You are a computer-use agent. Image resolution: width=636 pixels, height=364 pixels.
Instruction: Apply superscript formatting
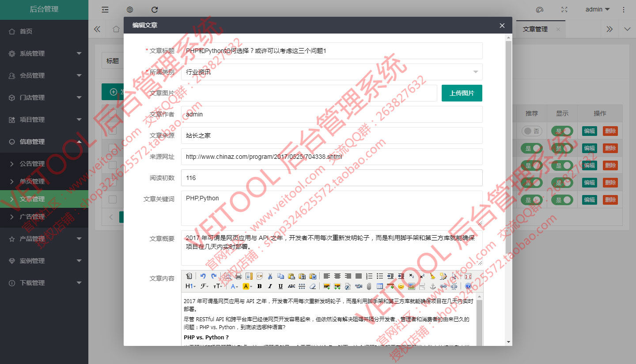[422, 276]
